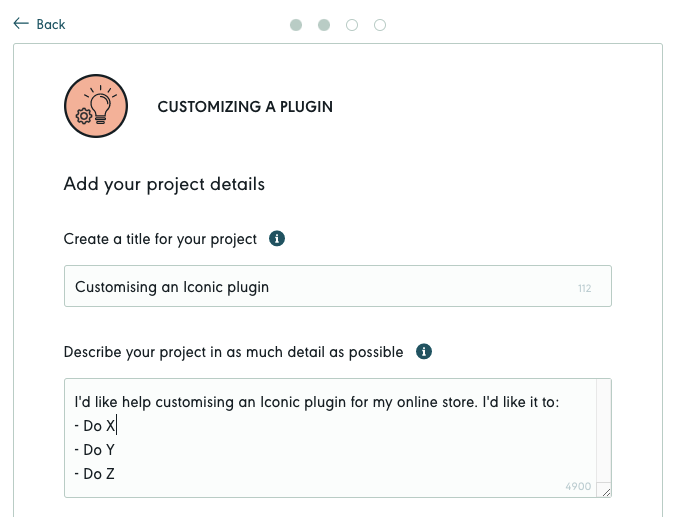
Task: Click the left arrow icon beside Back
Action: tap(21, 24)
